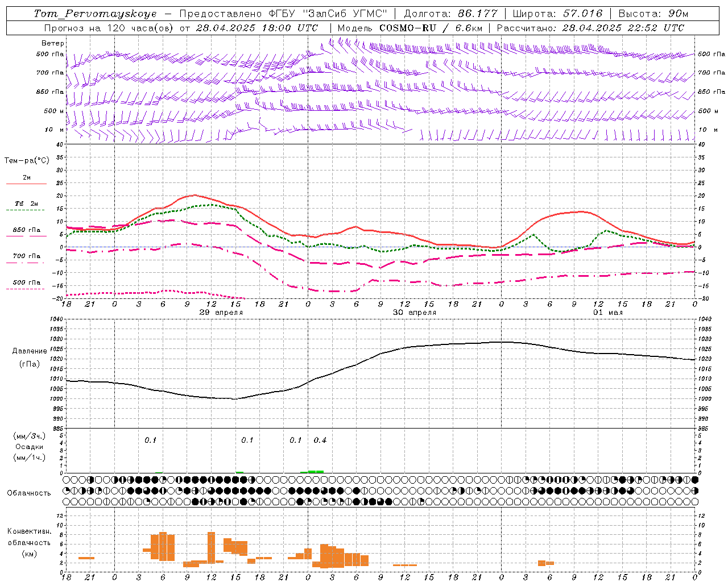Click the 30 апреля date label

415,313
